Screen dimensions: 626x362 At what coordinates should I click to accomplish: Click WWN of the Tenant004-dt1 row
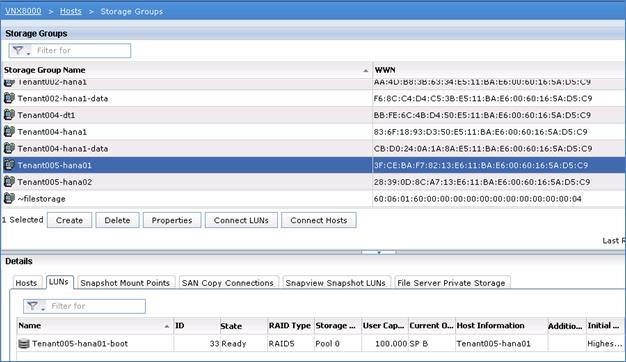482,115
